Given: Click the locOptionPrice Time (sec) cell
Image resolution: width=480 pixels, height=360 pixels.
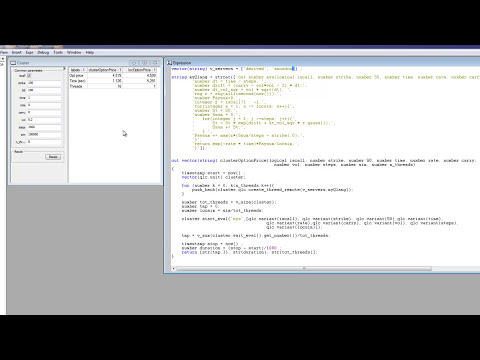Looking at the screenshot, I should 140,81.
